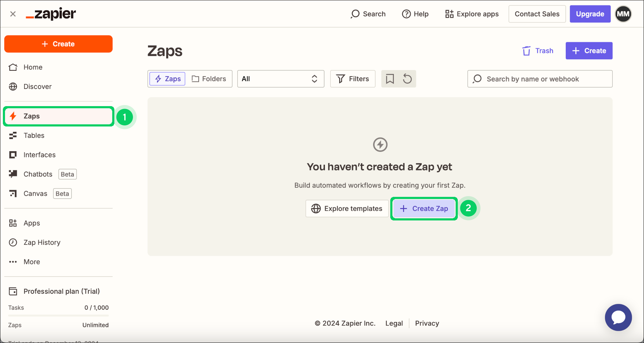Viewport: 644px width, 343px height.
Task: Expand the All dropdown selector
Action: tap(281, 79)
